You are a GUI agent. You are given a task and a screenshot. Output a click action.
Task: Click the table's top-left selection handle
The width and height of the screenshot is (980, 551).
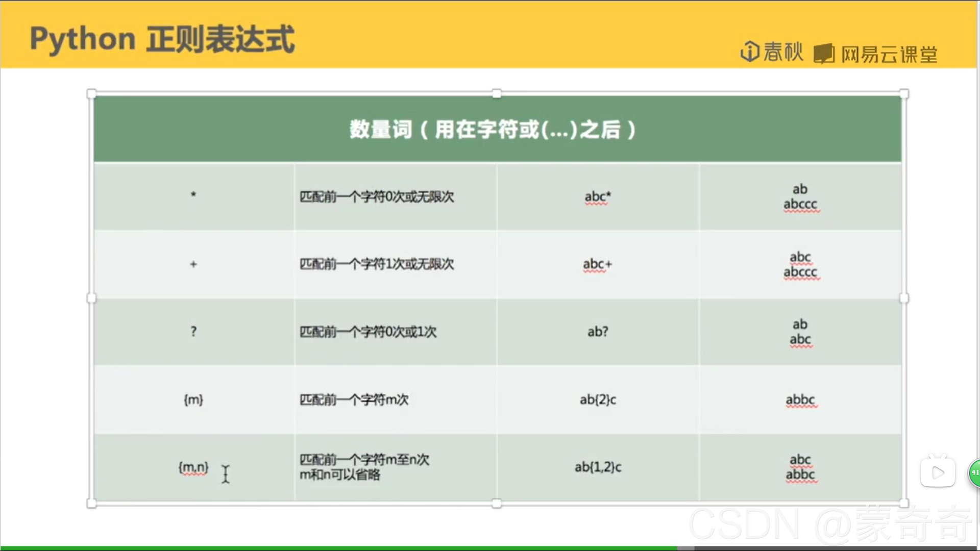91,93
